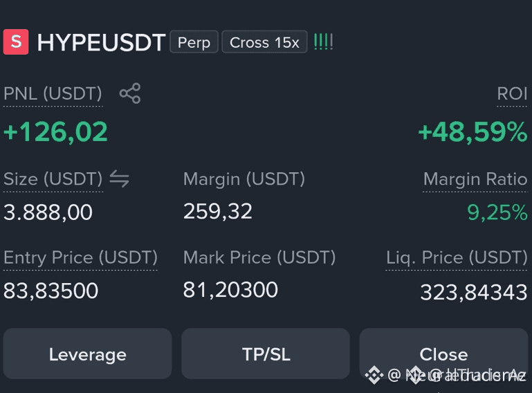Tap the Size (USDT) label
532x393 pixels.
coord(53,179)
